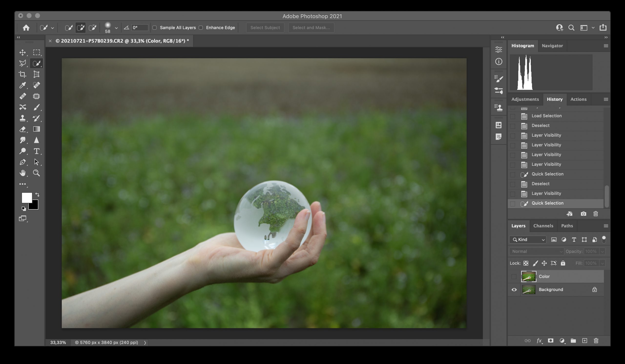Hide the Background layer
The width and height of the screenshot is (625, 364).
tap(514, 289)
